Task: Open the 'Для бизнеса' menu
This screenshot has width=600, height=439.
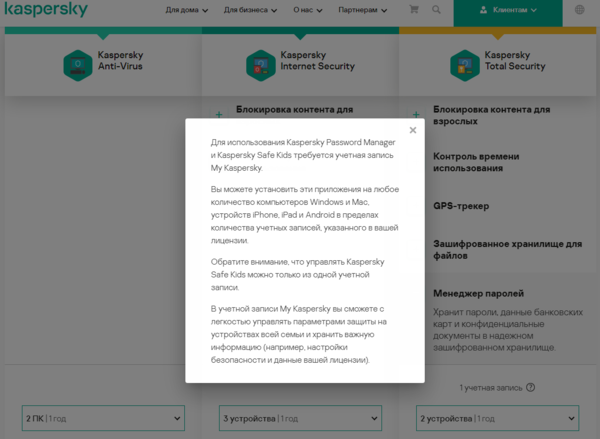Action: tap(250, 10)
